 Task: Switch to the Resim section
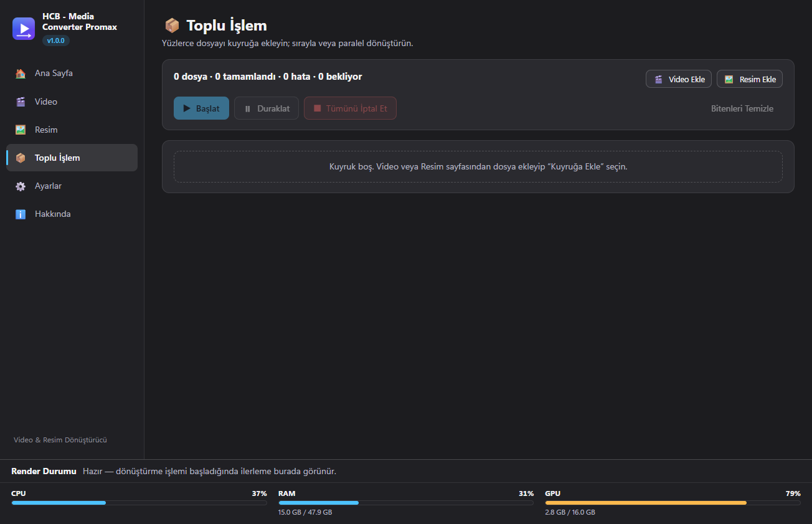[x=72, y=130]
